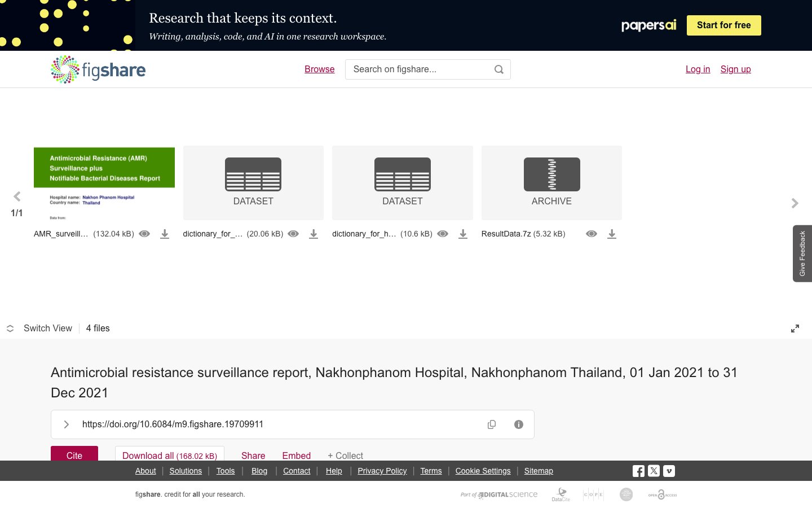Go to next file with right arrow
This screenshot has height=508, width=812.
[795, 203]
